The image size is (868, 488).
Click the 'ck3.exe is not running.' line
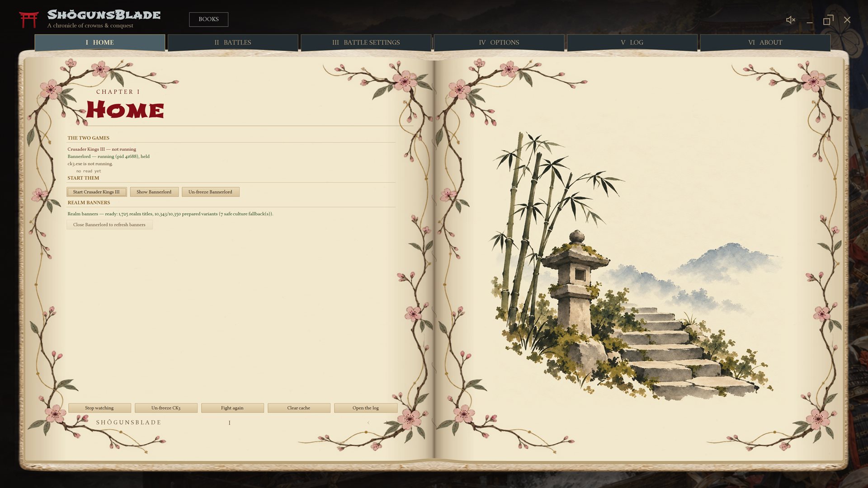click(x=90, y=164)
